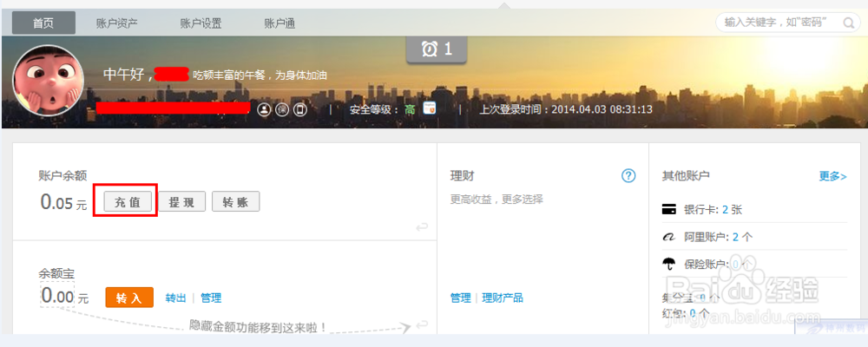The width and height of the screenshot is (868, 347).
Task: Open the 理财产品 link
Action: 502,298
